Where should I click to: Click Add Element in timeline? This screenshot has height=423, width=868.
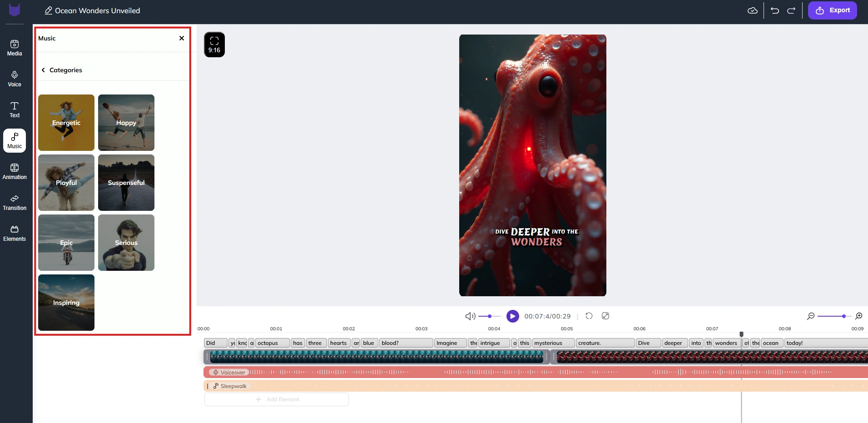[x=277, y=399]
